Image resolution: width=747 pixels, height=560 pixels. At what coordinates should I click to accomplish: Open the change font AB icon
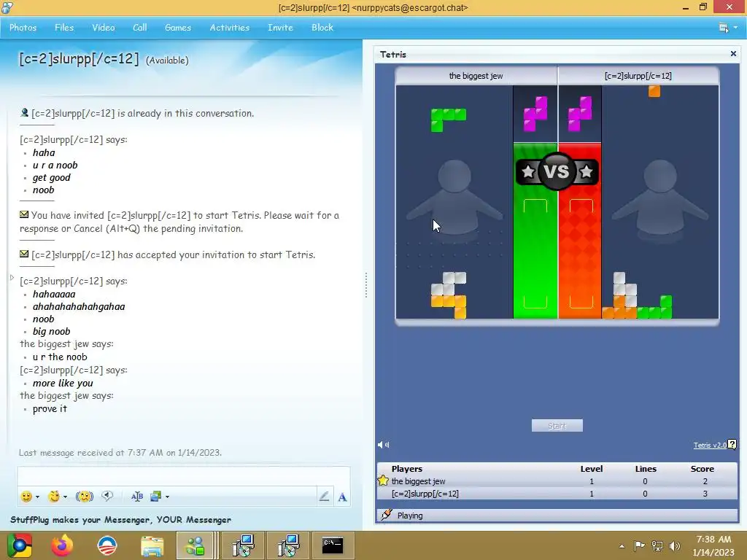click(x=137, y=497)
